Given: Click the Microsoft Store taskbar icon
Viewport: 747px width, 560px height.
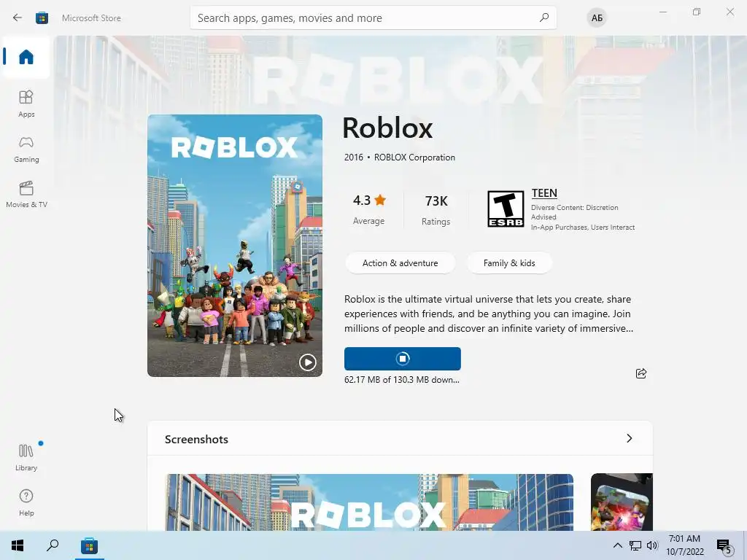Looking at the screenshot, I should [x=89, y=545].
